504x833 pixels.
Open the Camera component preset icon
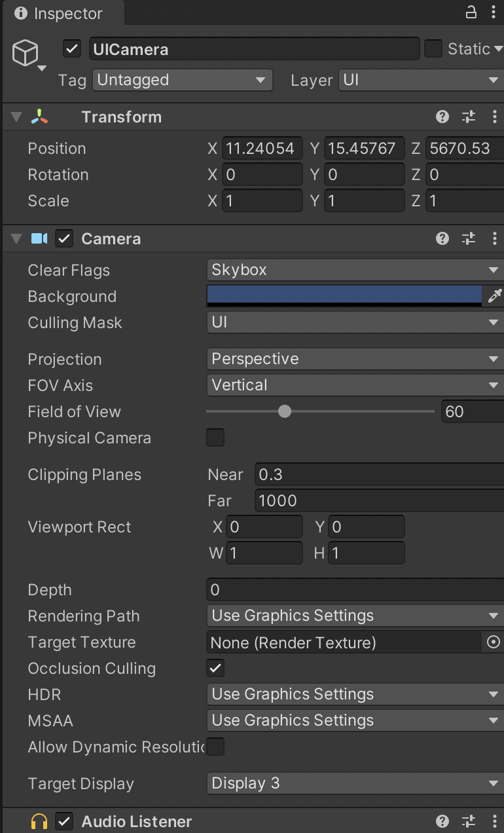coord(469,239)
